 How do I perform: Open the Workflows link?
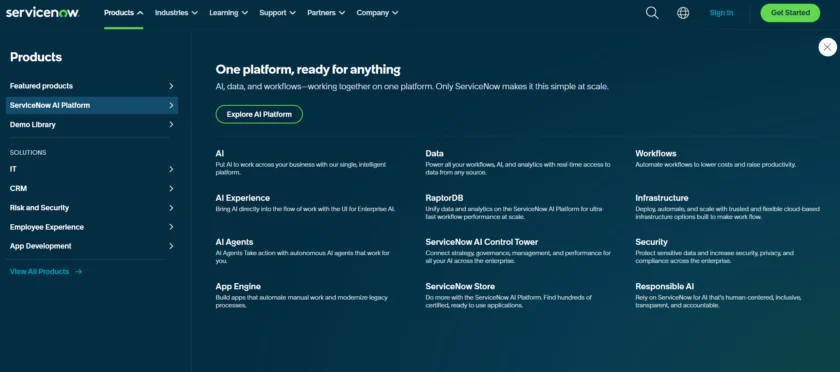[656, 153]
